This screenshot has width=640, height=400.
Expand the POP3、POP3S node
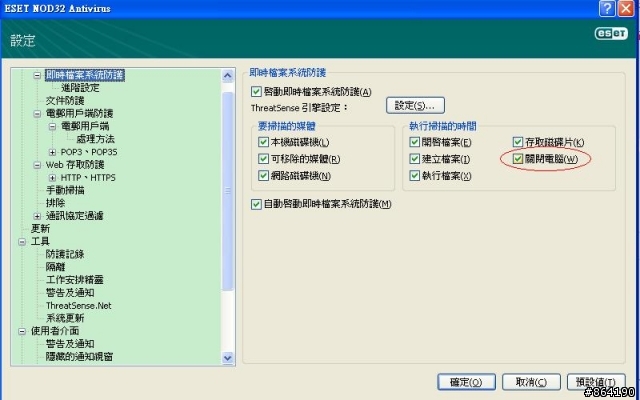(x=52, y=152)
